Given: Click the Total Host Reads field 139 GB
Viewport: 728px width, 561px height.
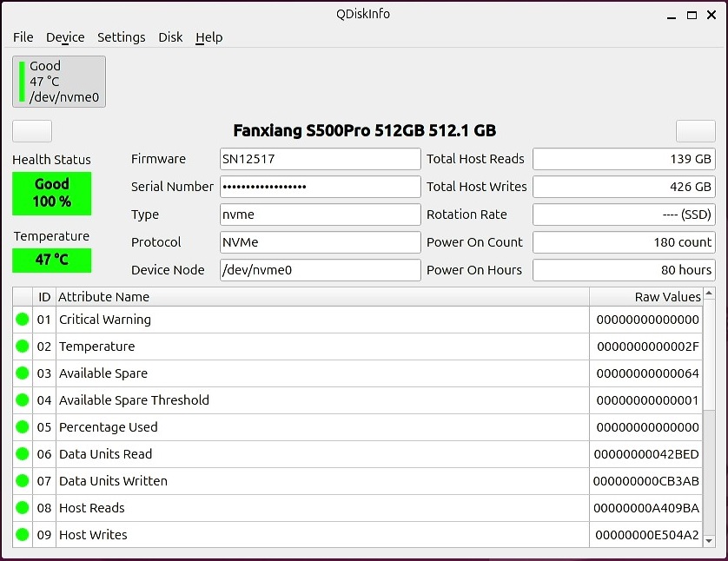Looking at the screenshot, I should coord(624,159).
